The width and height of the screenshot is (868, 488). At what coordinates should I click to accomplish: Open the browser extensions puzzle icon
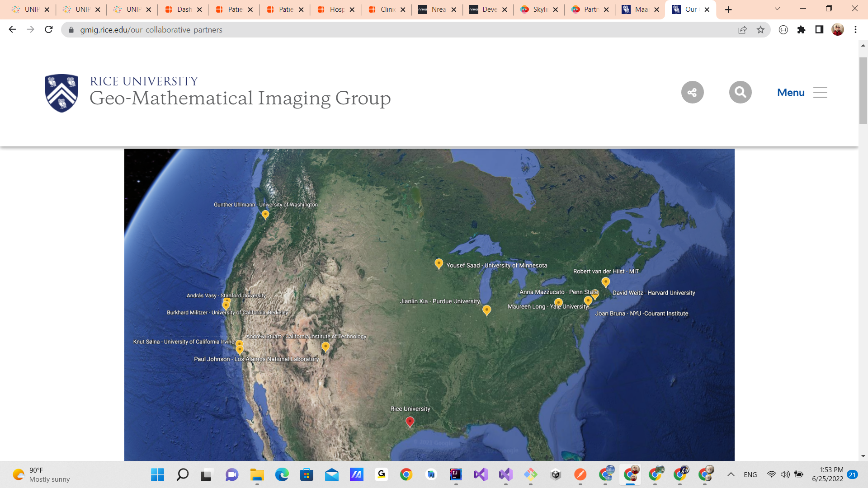(801, 30)
